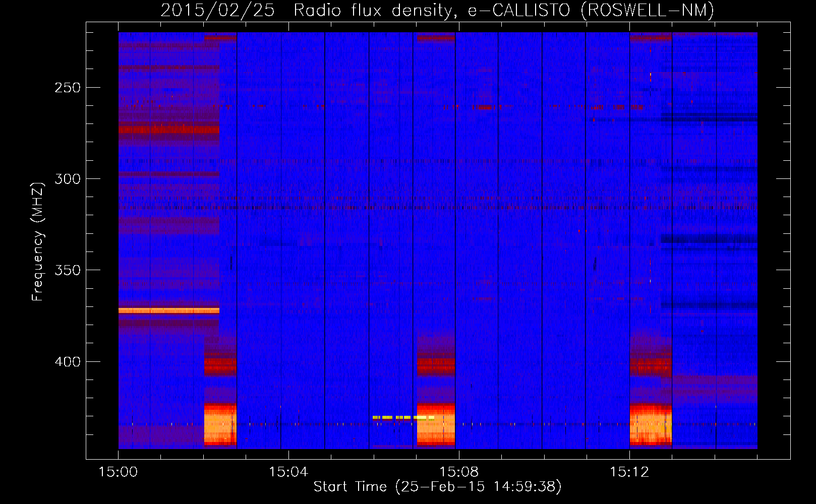Click the 15:12 time tick label
This screenshot has height=504, width=816.
point(629,472)
